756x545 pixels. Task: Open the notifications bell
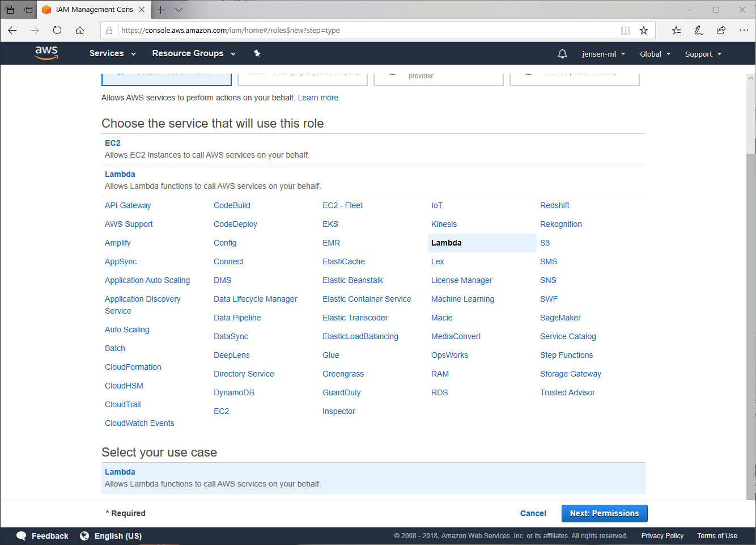click(562, 54)
